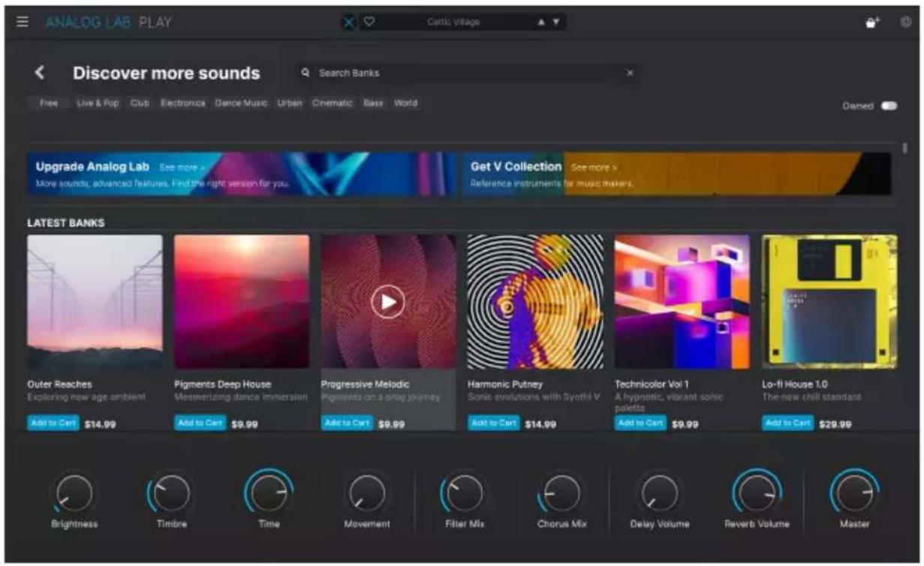
Task: Like the preset with heart icon
Action: (369, 23)
